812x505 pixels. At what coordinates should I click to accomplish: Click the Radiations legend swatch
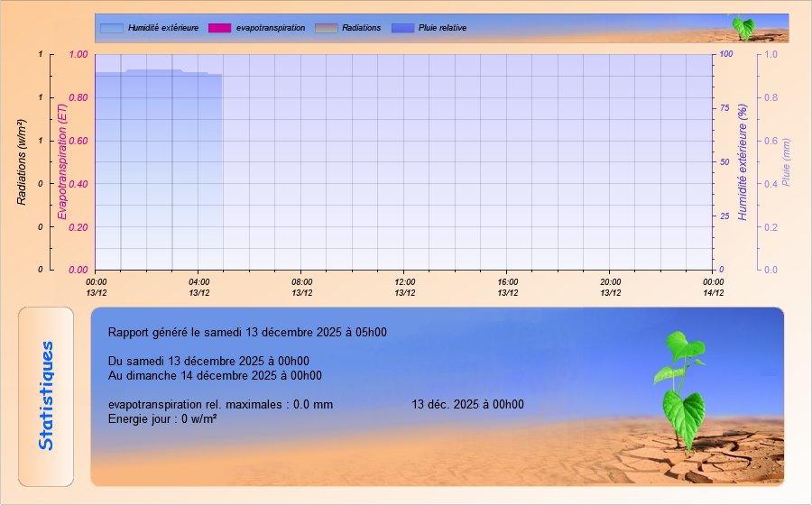(326, 28)
